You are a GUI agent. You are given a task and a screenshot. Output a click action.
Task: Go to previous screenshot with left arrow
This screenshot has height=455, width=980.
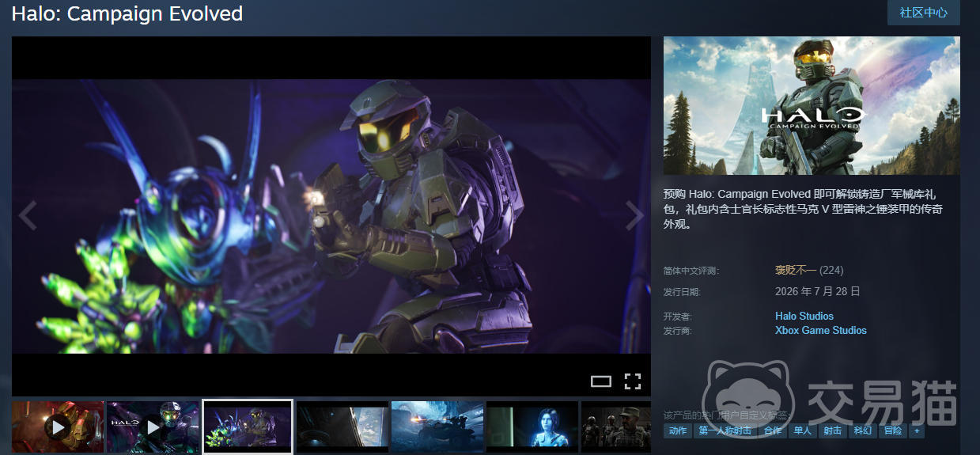(28, 215)
